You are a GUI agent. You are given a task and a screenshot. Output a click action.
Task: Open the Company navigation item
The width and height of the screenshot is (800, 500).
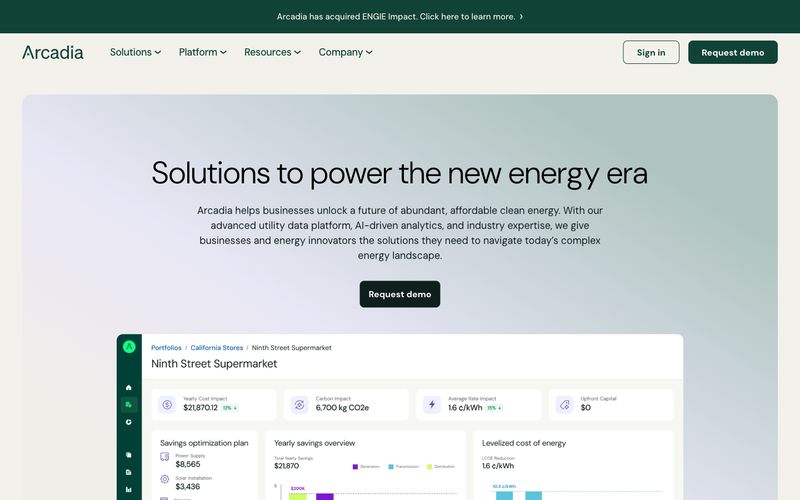[345, 52]
